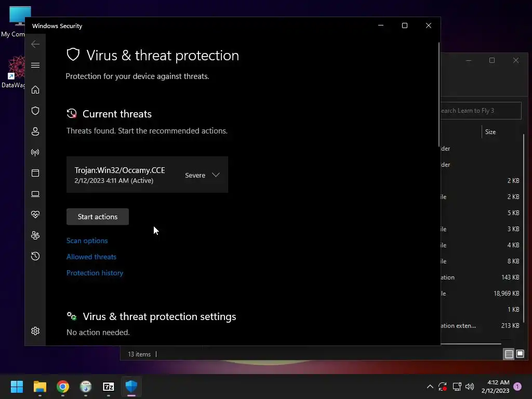This screenshot has height=399, width=532.
Task: Click the Windows Security taskbar shield icon
Action: (x=131, y=387)
